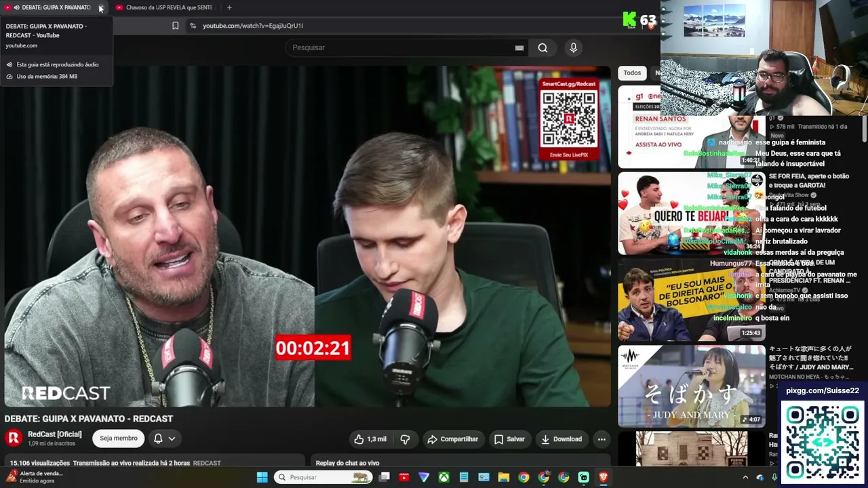Open the Windows Start menu
Viewport: 868px width, 488px height.
tap(262, 477)
